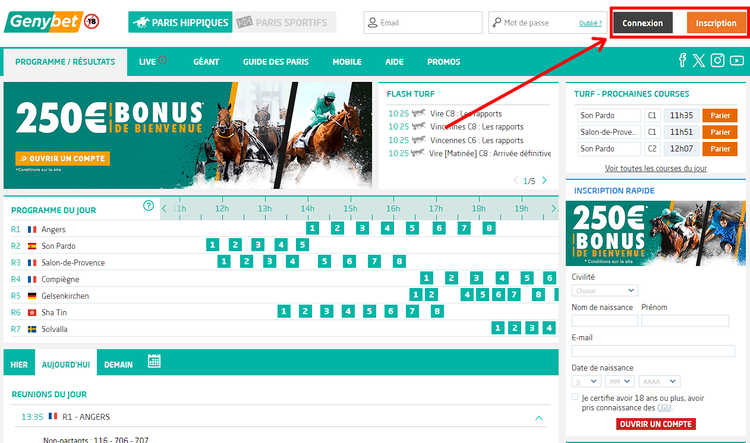Screen dimensions: 750x443
Task: Focus the Email login field
Action: (423, 22)
